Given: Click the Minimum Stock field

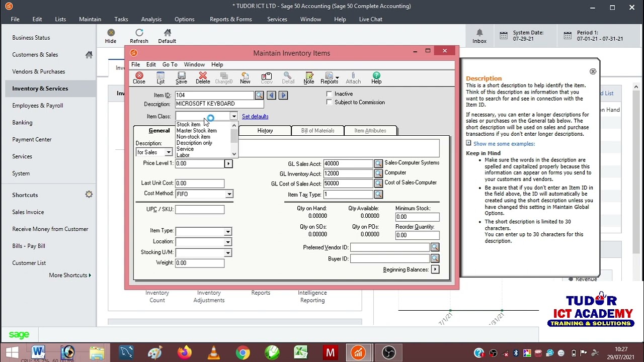Looking at the screenshot, I should (417, 217).
